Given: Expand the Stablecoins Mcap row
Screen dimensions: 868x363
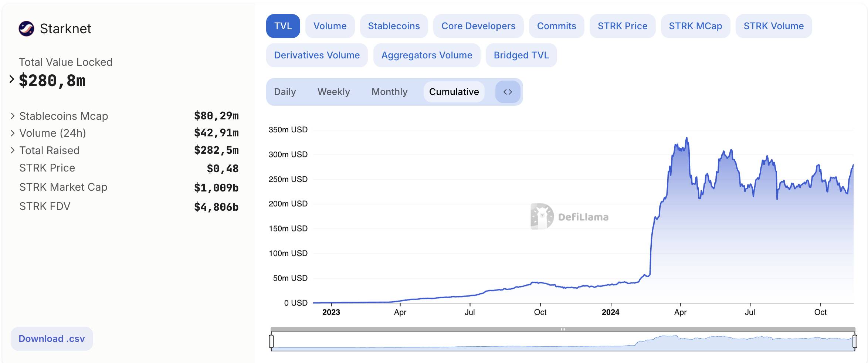Looking at the screenshot, I should 13,116.
